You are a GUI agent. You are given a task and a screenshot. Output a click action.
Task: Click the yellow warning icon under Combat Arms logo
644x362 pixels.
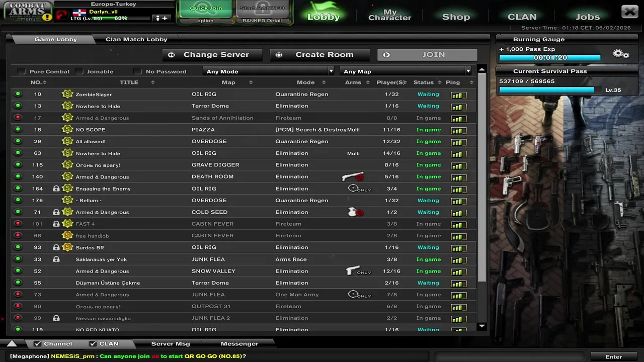click(x=47, y=17)
